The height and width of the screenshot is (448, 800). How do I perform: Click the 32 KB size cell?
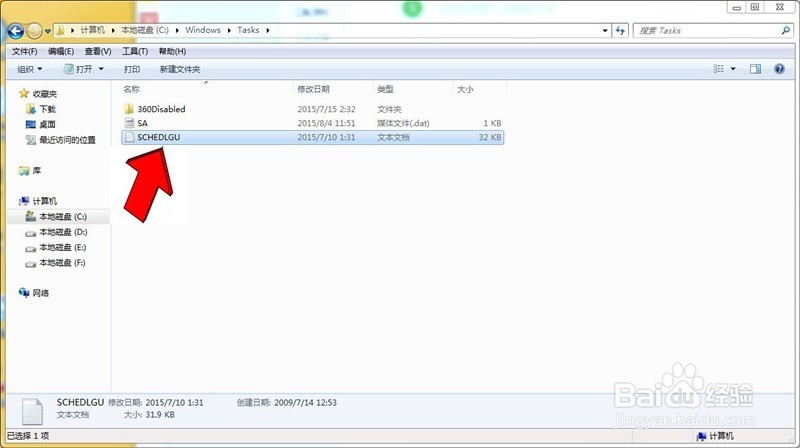[490, 137]
